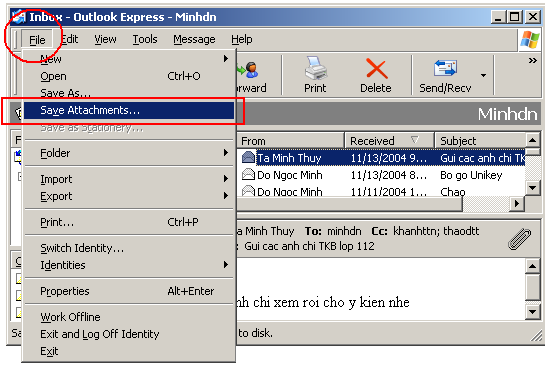
Task: Click the Outlook Express title bar icon
Action: pyautogui.click(x=18, y=17)
